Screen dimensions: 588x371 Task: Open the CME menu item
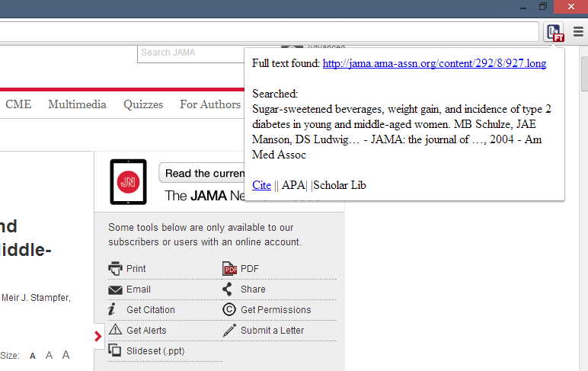[x=18, y=104]
